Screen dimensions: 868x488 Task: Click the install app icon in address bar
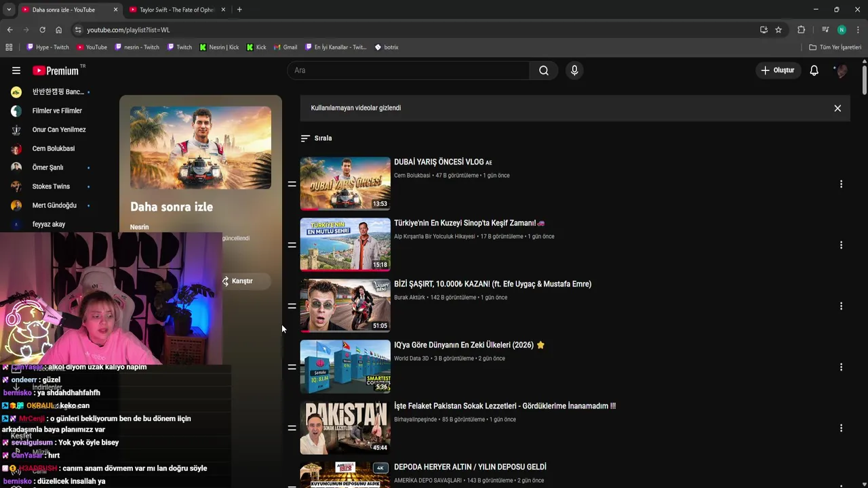pos(764,30)
